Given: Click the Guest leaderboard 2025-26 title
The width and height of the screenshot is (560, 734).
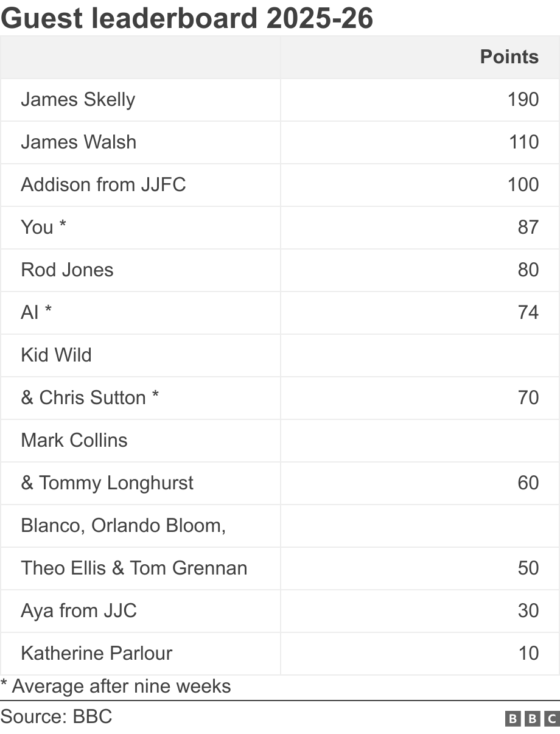Looking at the screenshot, I should point(187,18).
